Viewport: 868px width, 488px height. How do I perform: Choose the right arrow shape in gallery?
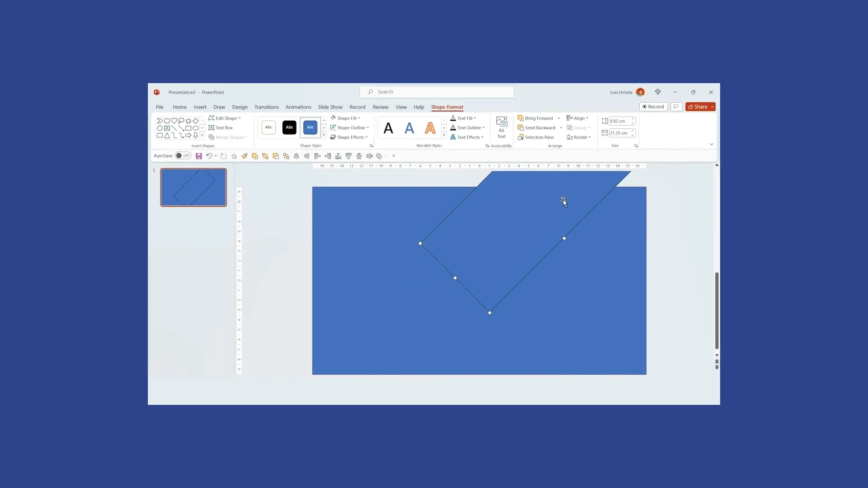[x=189, y=136]
